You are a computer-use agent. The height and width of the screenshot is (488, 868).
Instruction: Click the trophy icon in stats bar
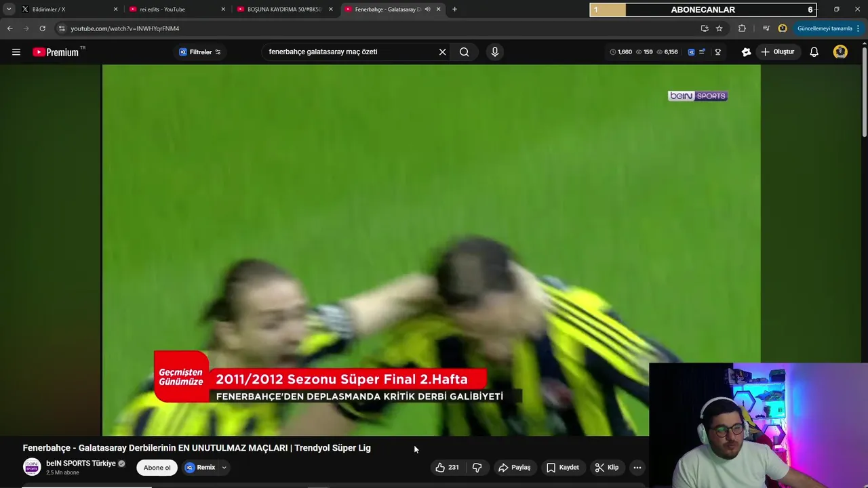[717, 52]
